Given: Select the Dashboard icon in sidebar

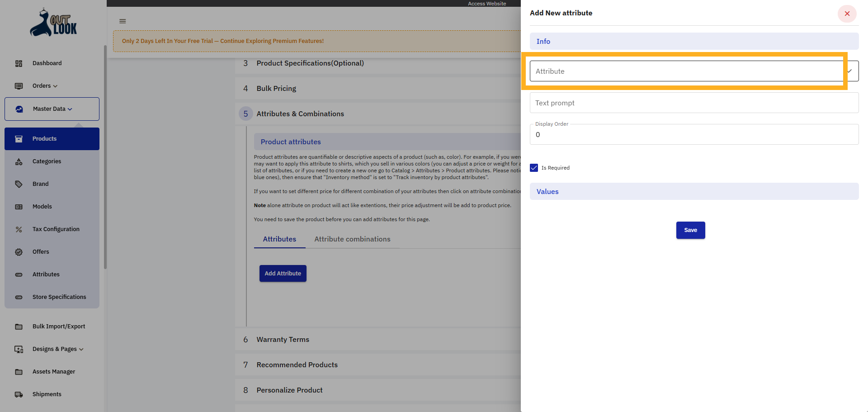Looking at the screenshot, I should tap(19, 63).
